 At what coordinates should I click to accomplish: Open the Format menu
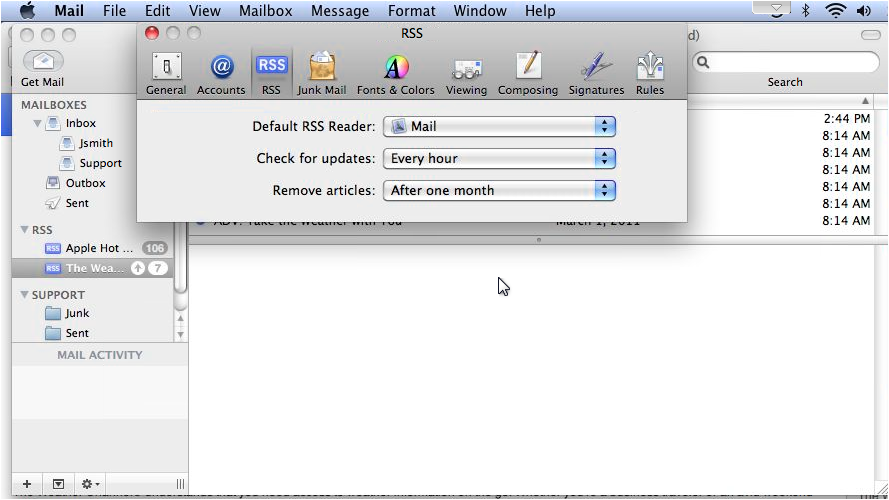pos(412,11)
